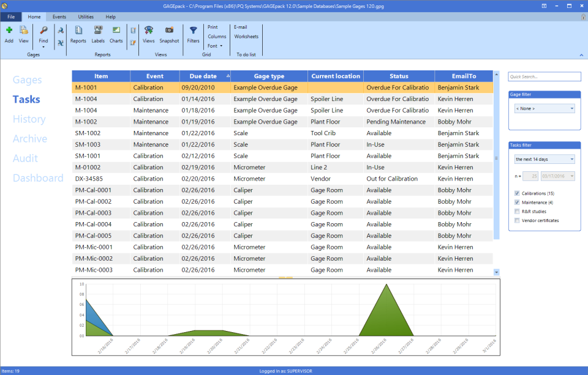Image resolution: width=588 pixels, height=375 pixels.
Task: Open the Events ribbon tab
Action: (x=59, y=17)
